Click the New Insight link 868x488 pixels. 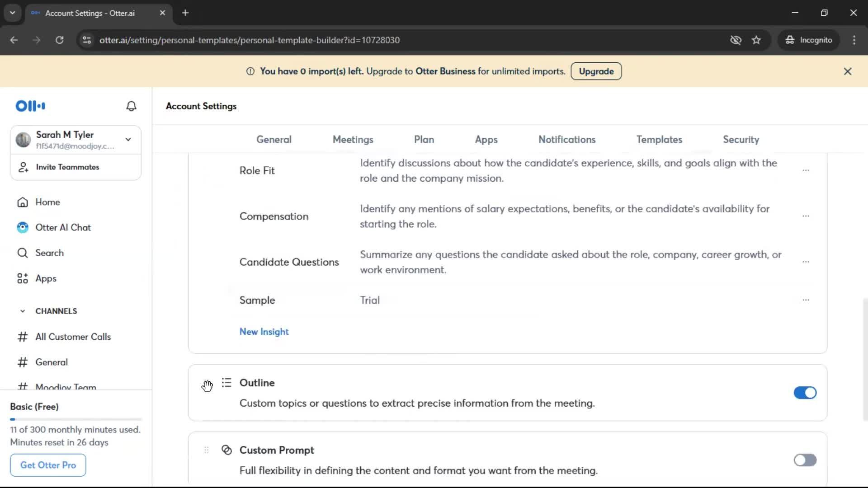click(264, 332)
